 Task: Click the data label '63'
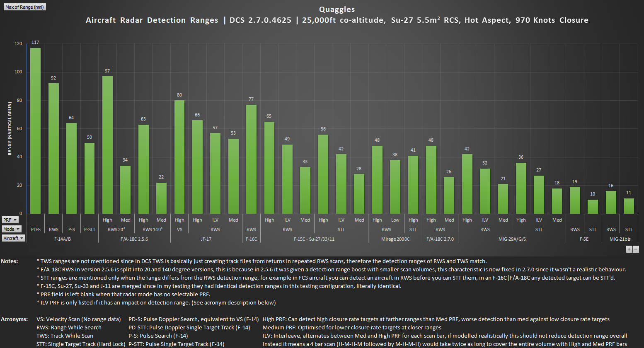point(143,119)
